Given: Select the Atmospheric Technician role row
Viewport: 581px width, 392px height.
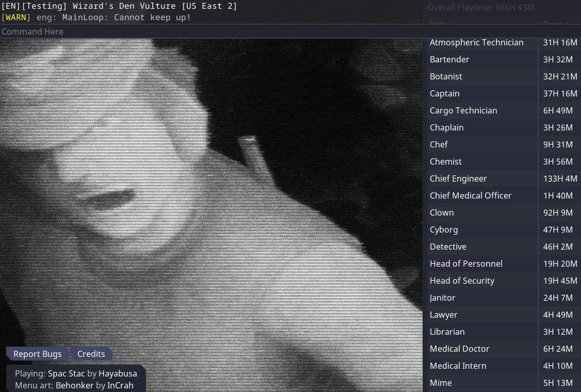Looking at the screenshot, I should point(476,43).
